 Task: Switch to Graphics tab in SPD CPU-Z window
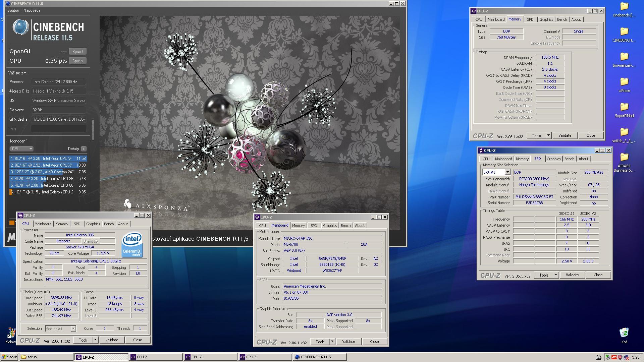tap(553, 159)
